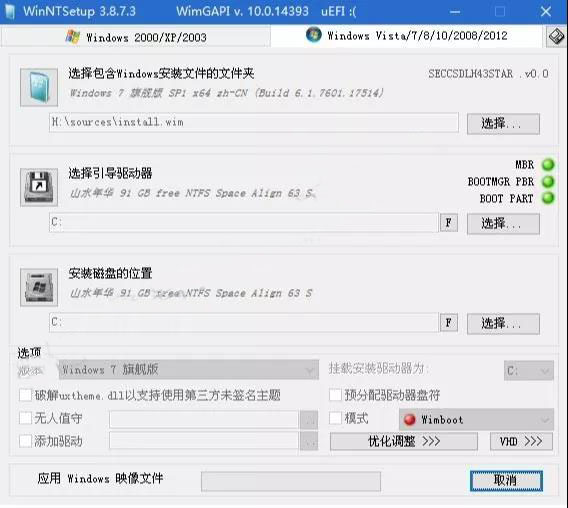Open the Windows 7 旗舰版 edition dropdown
The width and height of the screenshot is (568, 508).
(189, 370)
